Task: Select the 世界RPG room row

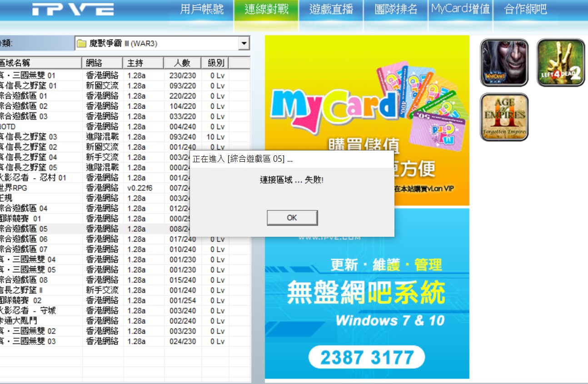Action: [x=95, y=188]
